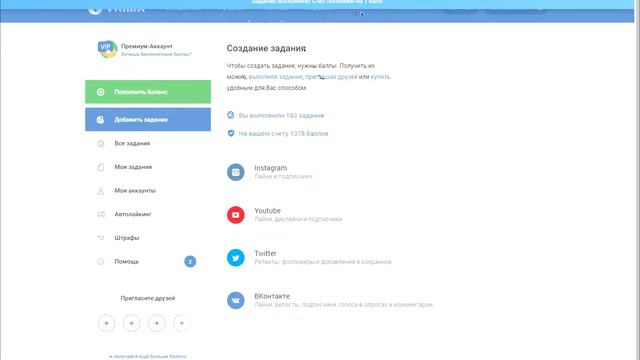Click 'Вы выполнили 183 задания' text
This screenshot has width=640, height=360.
pyautogui.click(x=281, y=116)
